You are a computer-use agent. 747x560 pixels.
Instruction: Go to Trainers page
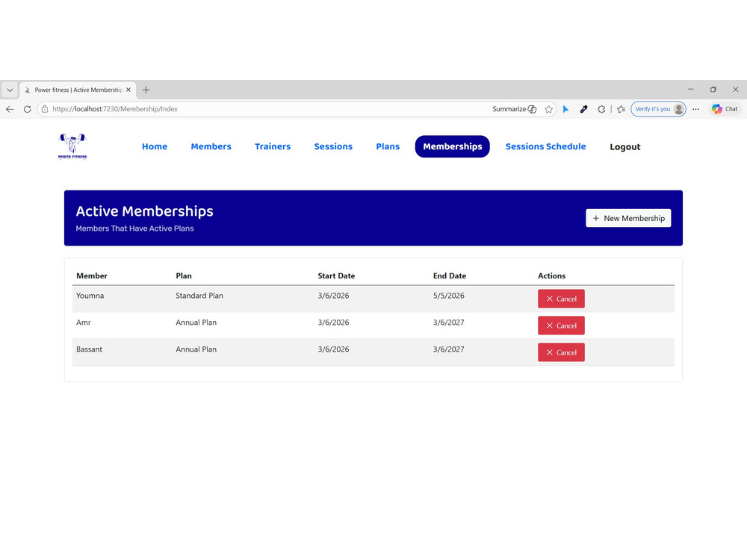point(273,146)
